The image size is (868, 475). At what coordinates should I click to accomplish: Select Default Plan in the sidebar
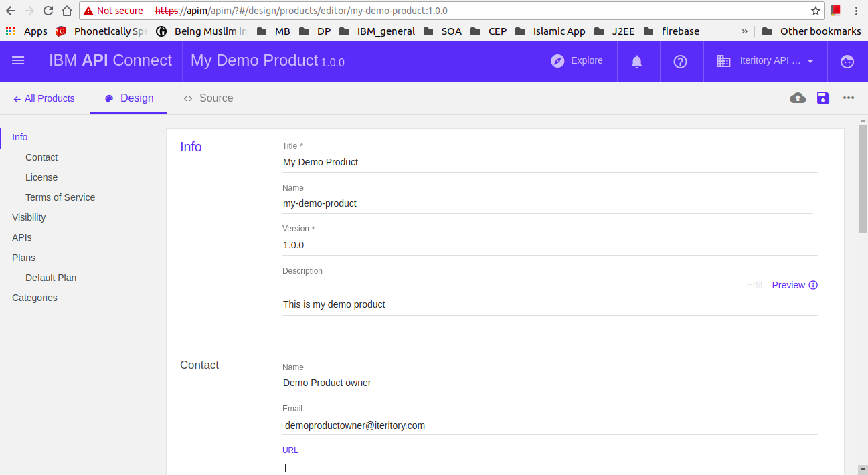point(51,278)
